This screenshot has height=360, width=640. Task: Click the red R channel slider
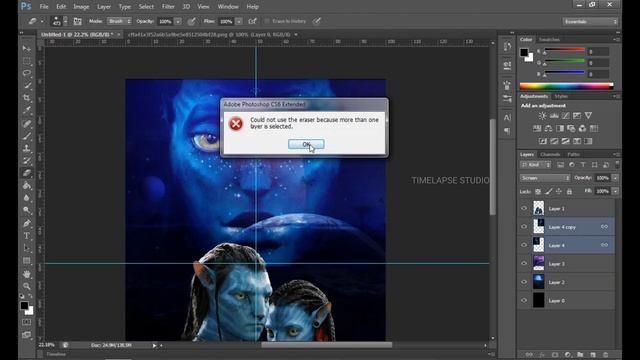tap(564, 51)
